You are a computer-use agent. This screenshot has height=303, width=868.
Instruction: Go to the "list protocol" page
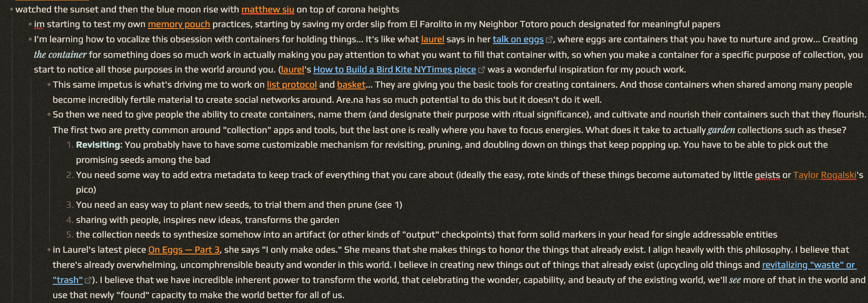pyautogui.click(x=292, y=85)
